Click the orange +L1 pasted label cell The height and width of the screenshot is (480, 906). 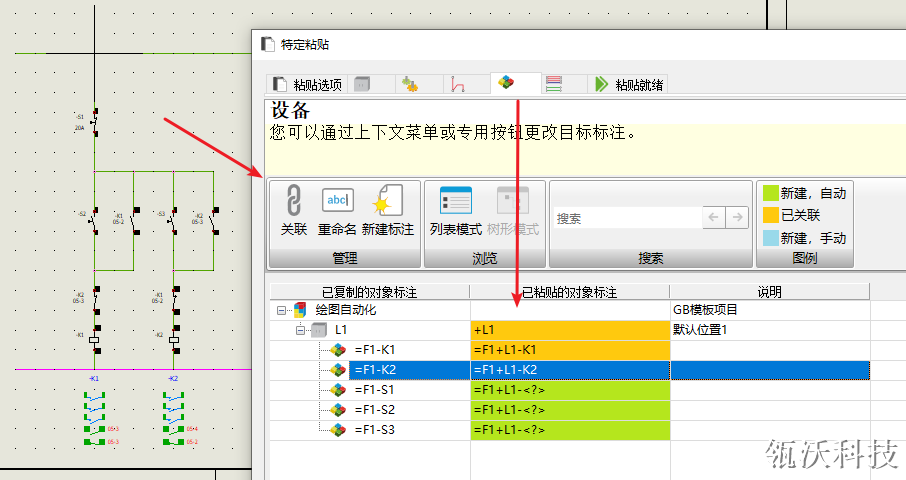tap(569, 330)
